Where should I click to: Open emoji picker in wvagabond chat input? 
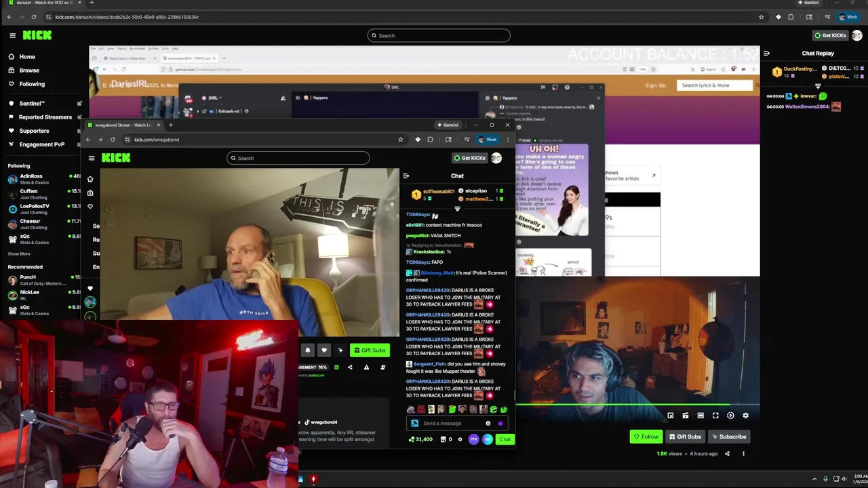488,424
